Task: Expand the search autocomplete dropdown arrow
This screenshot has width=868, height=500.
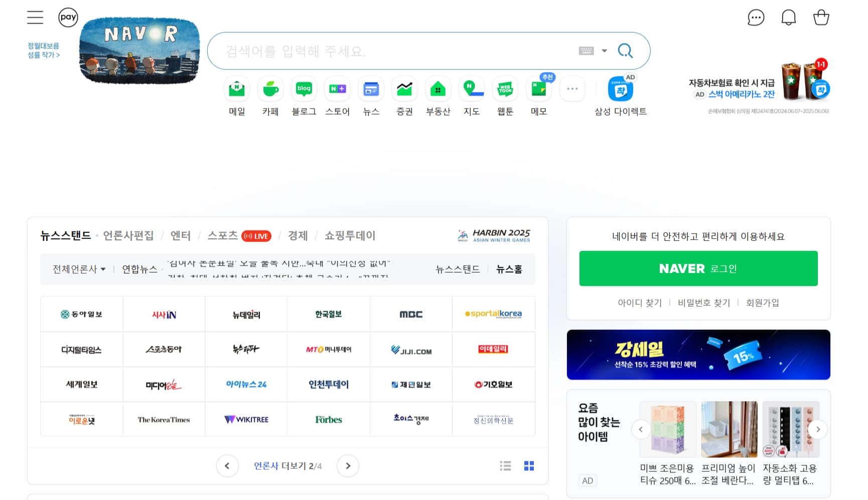Action: (x=604, y=51)
